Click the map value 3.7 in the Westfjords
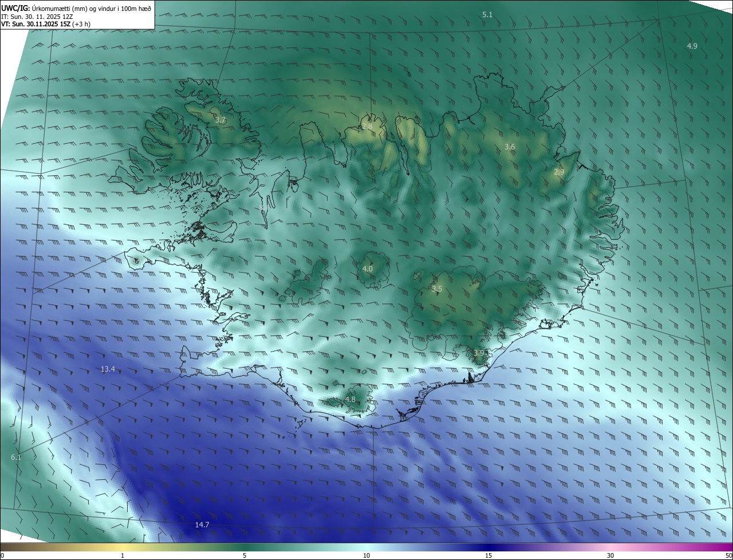Screen dimensions: 733x560 pyautogui.click(x=220, y=120)
